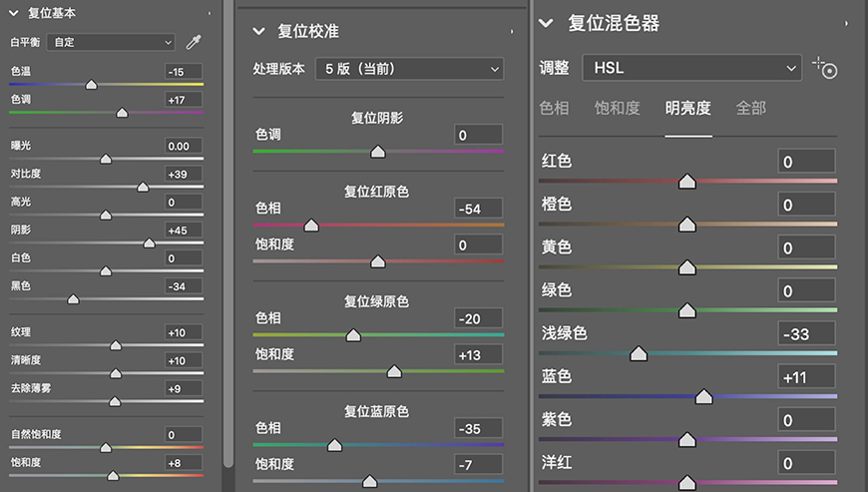Select the 全部 tab
Image resolution: width=868 pixels, height=492 pixels.
751,108
